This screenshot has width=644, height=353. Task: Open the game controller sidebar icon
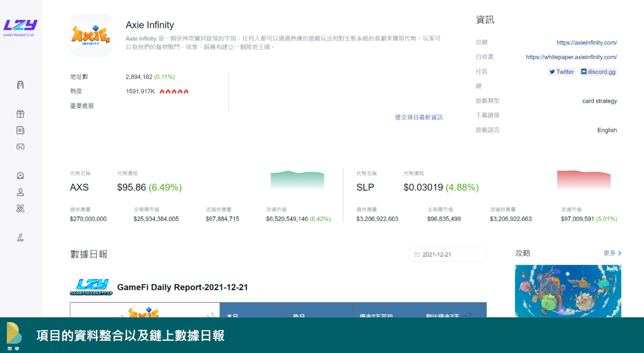(21, 147)
